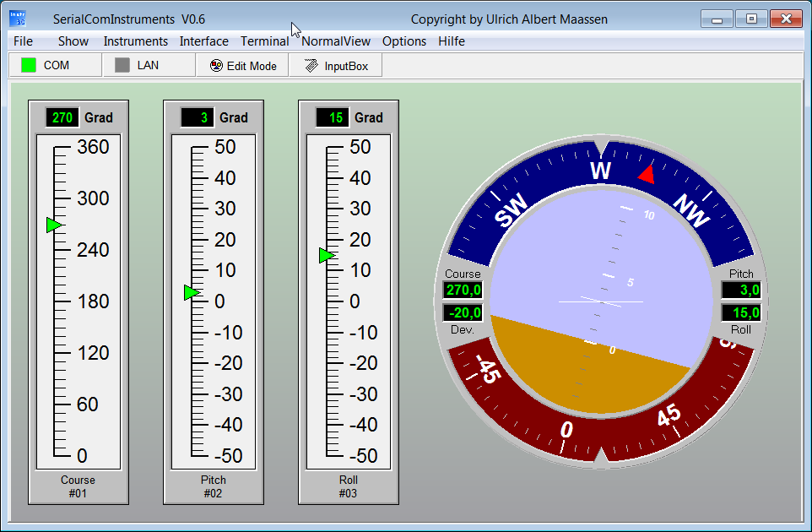Click the Roll 15,0 readout on horizon
Screen dimensions: 812x532
click(x=742, y=313)
